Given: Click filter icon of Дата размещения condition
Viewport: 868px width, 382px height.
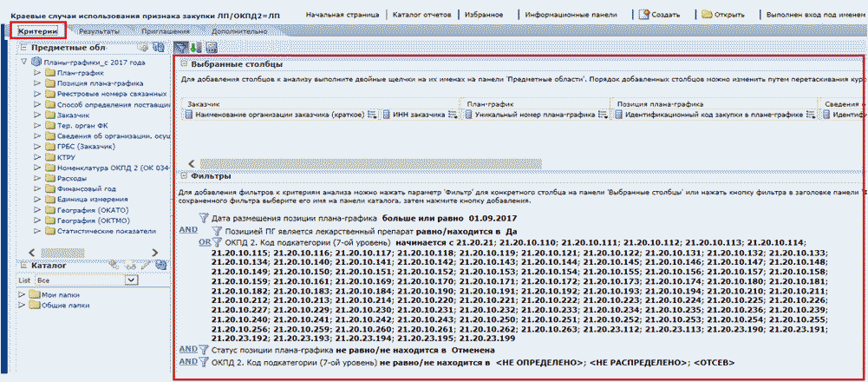Looking at the screenshot, I should pyautogui.click(x=204, y=219).
